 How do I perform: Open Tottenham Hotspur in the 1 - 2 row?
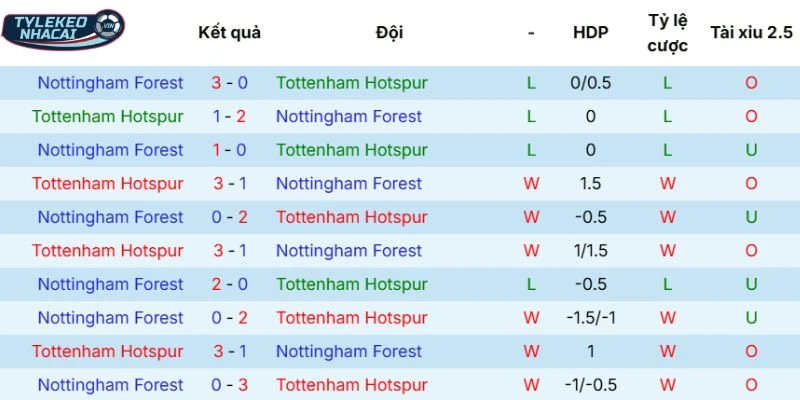point(108,116)
